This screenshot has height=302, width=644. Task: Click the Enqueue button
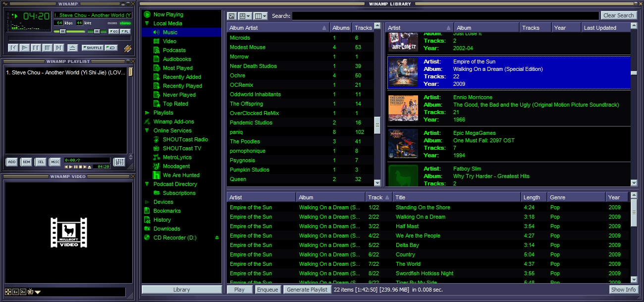click(268, 290)
